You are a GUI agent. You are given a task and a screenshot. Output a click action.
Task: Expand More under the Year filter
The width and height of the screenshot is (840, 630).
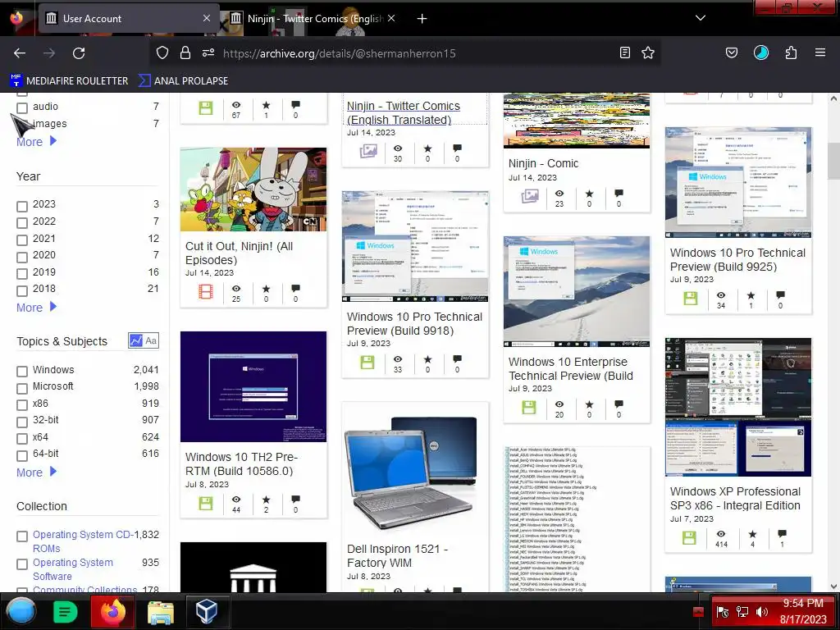coord(36,308)
